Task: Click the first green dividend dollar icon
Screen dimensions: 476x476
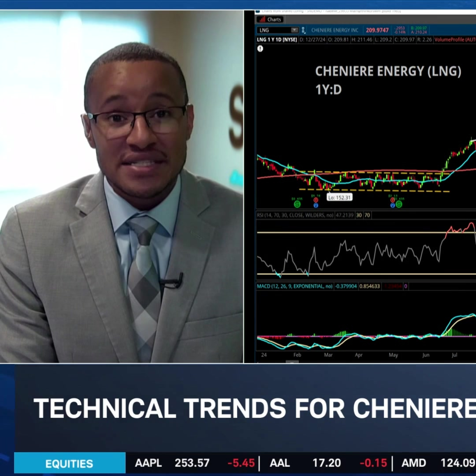Action: [x=297, y=204]
